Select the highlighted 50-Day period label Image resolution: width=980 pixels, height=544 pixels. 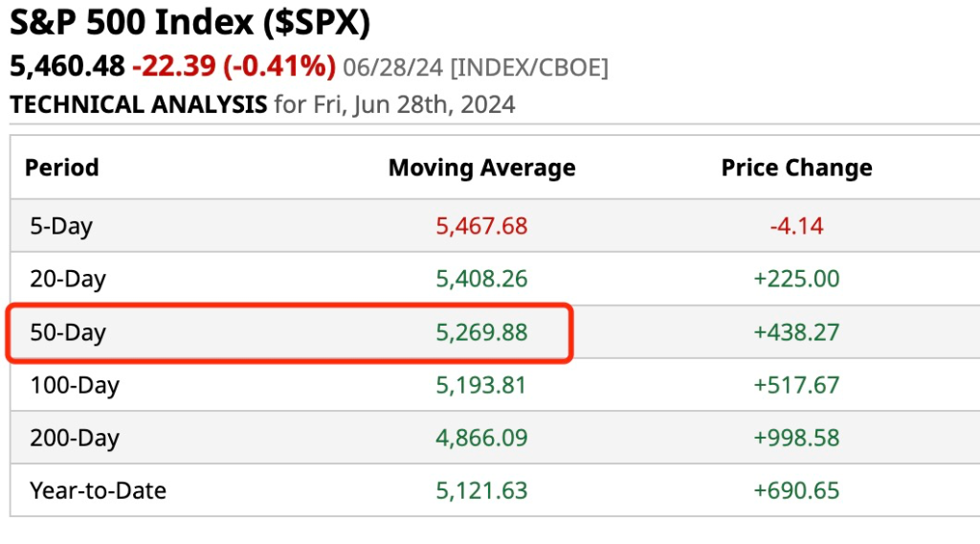67,333
